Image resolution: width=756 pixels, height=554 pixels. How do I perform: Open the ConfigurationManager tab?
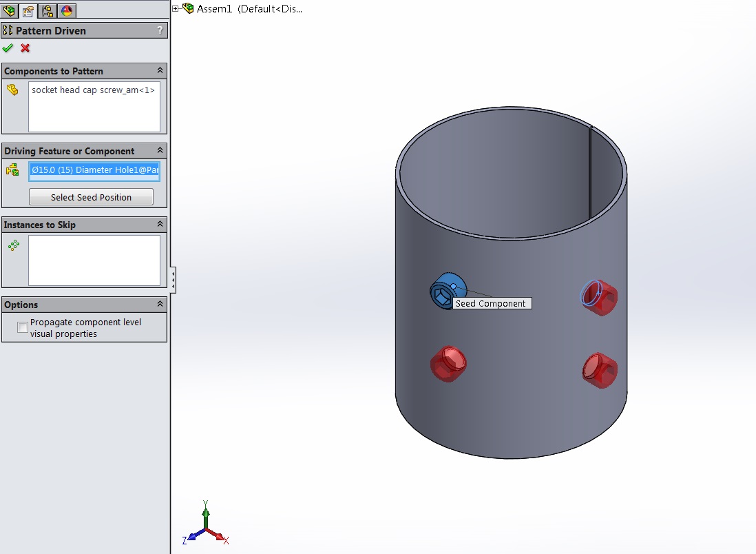click(48, 10)
